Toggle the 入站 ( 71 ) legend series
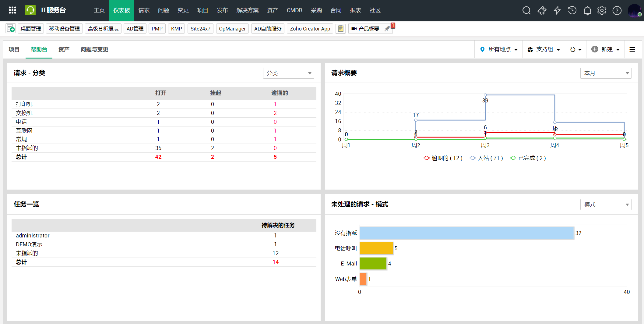The image size is (644, 324). 486,158
